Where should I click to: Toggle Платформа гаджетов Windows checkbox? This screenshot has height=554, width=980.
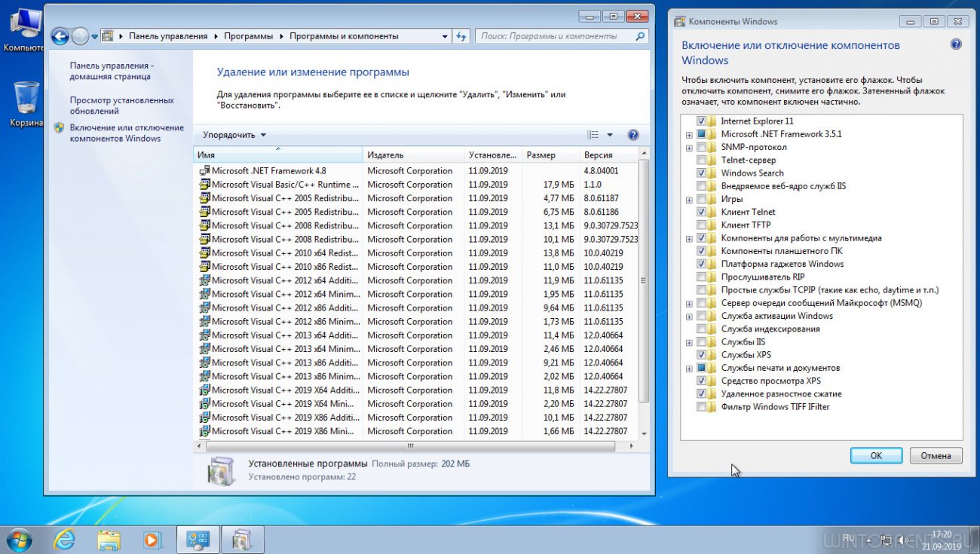click(x=702, y=264)
